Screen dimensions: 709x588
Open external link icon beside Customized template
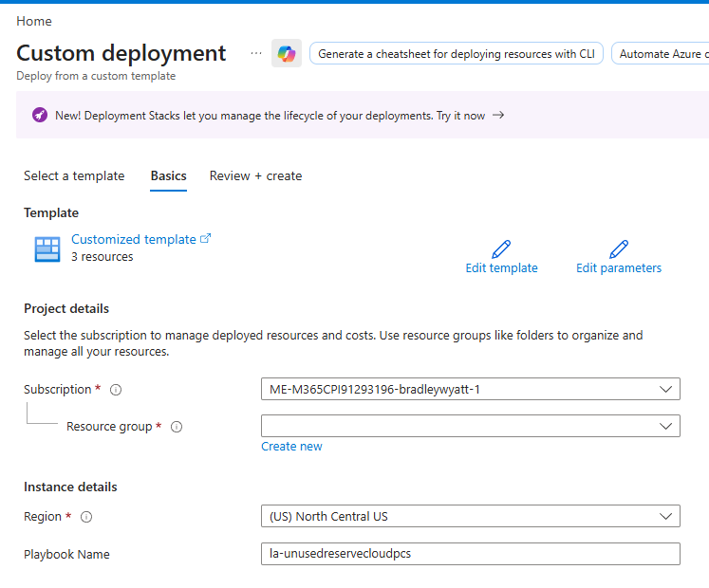point(205,238)
